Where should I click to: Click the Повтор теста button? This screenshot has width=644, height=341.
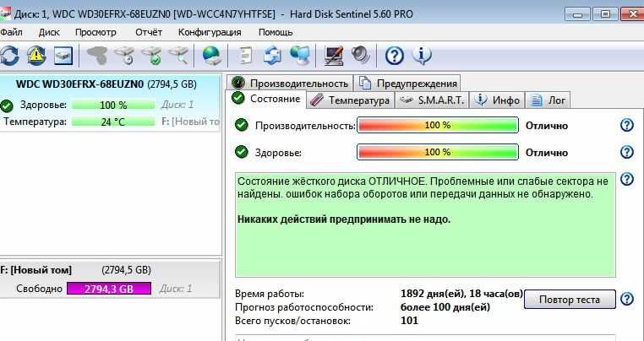(570, 300)
